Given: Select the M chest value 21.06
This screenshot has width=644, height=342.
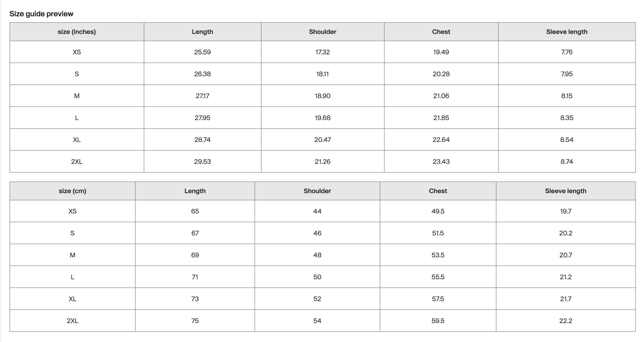Looking at the screenshot, I should tap(441, 96).
